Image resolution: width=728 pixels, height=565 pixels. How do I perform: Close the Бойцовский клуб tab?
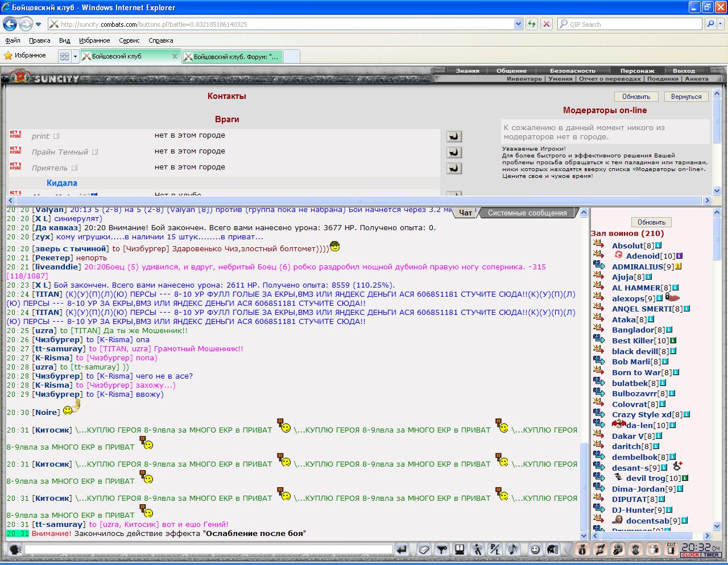(x=175, y=56)
